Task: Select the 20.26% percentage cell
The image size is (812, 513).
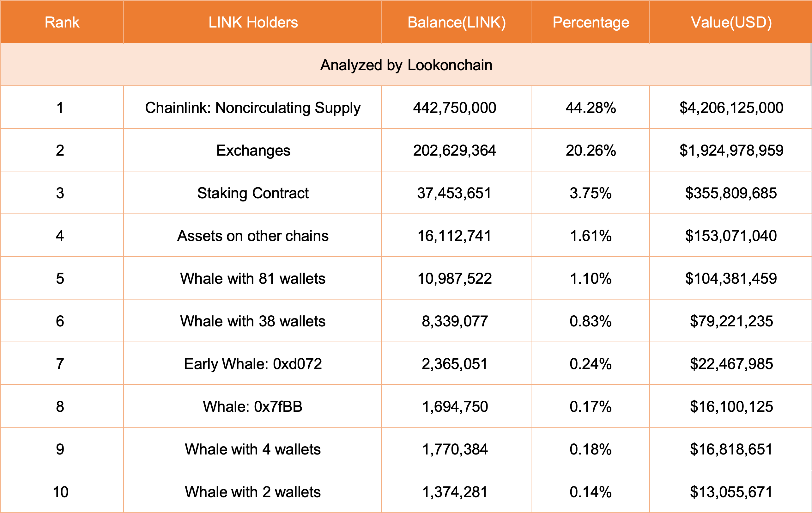Action: 591,150
